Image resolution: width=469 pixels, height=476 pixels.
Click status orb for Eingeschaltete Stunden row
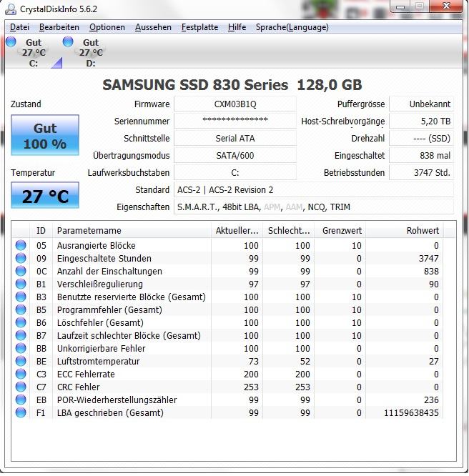tap(21, 258)
